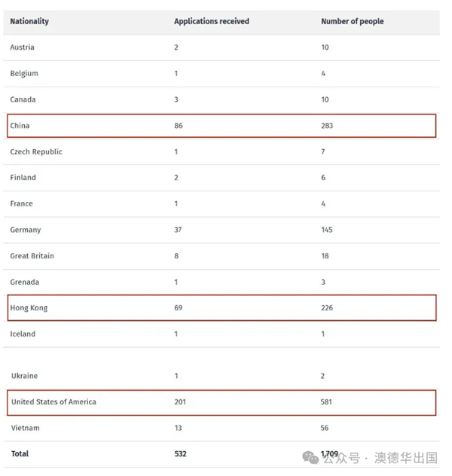Screen dimensions: 452x476
Task: Click the 201 applications value for USA
Action: point(180,402)
